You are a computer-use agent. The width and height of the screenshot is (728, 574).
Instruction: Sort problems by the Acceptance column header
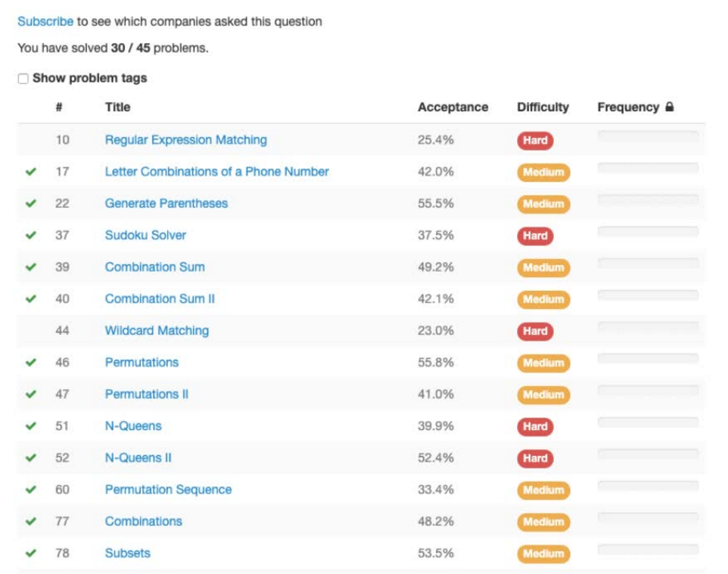pyautogui.click(x=453, y=108)
